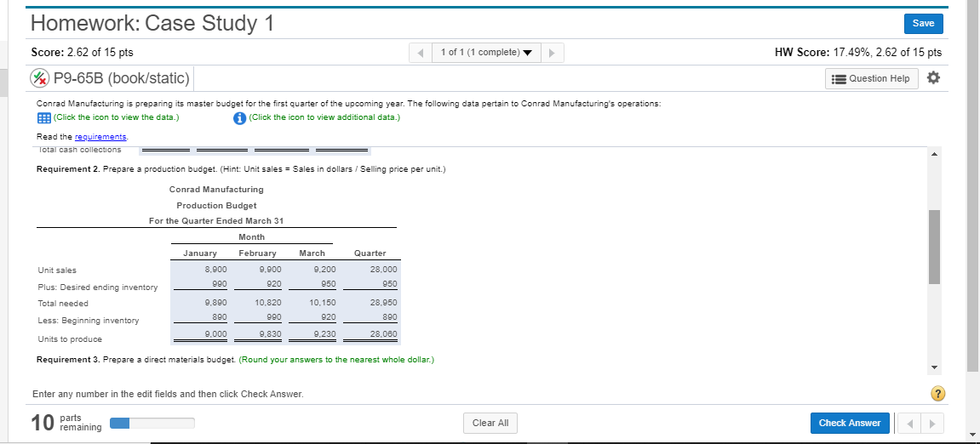This screenshot has width=980, height=444.
Task: Click 'Click the icon to view additional data' text
Action: point(324,117)
